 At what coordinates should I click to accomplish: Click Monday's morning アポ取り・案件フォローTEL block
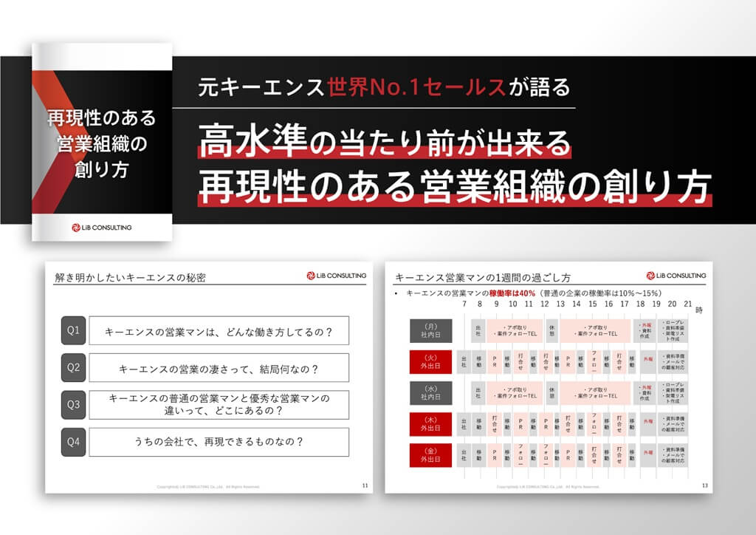[x=515, y=331]
